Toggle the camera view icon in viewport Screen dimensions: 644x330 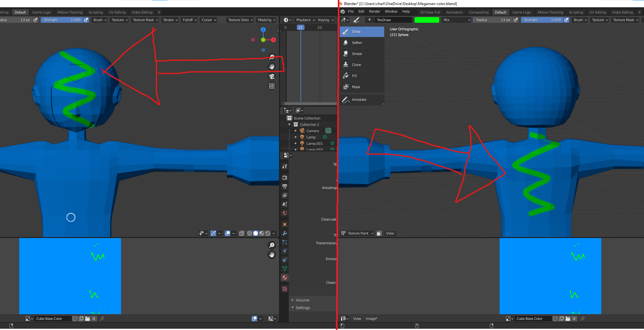click(x=272, y=76)
